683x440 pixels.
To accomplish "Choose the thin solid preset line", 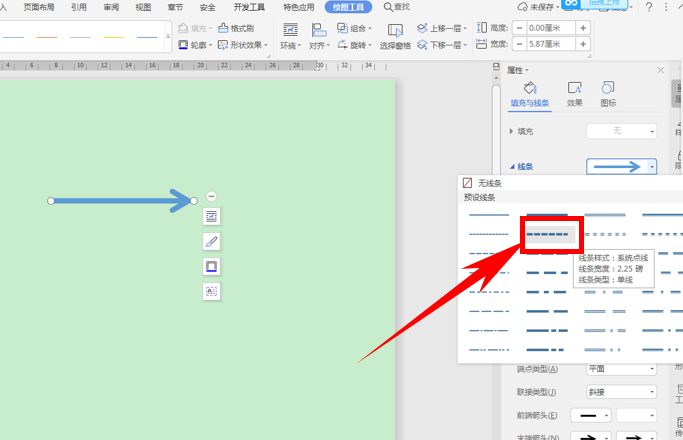I will point(489,215).
